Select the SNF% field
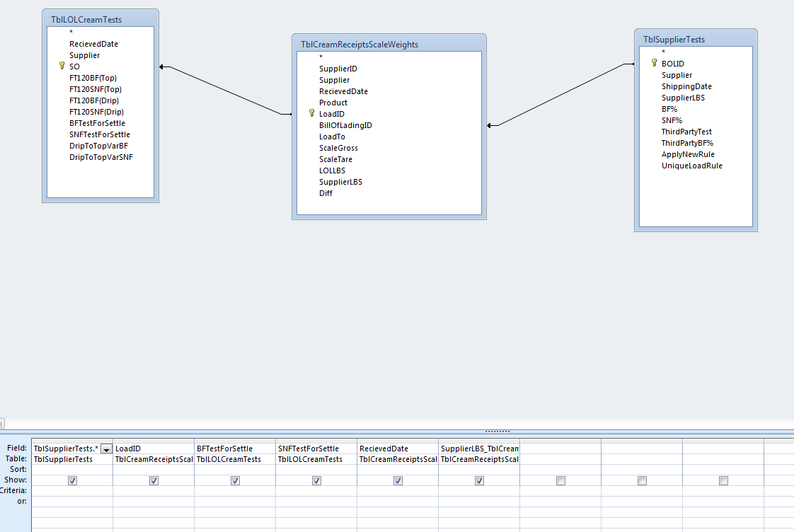Image resolution: width=794 pixels, height=532 pixels. coord(672,120)
